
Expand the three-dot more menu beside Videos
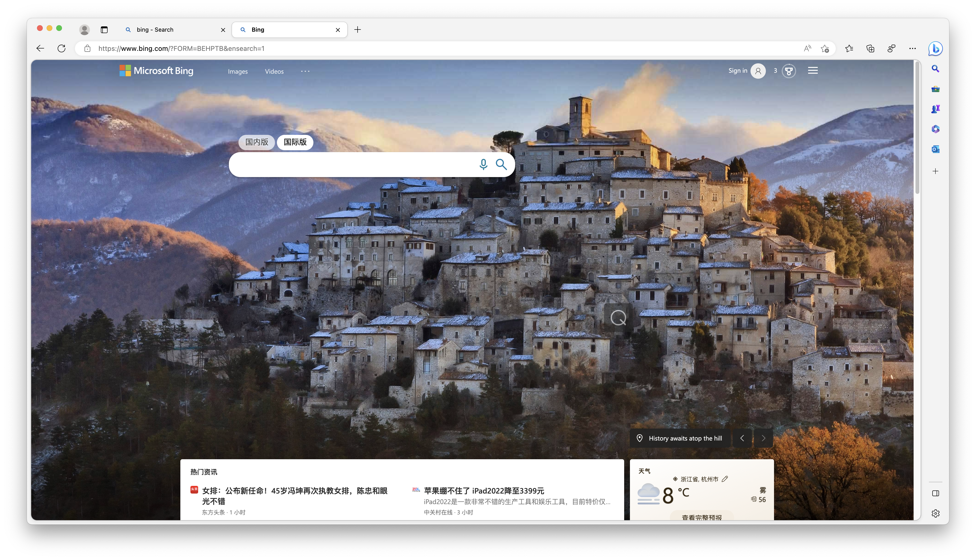pos(305,71)
